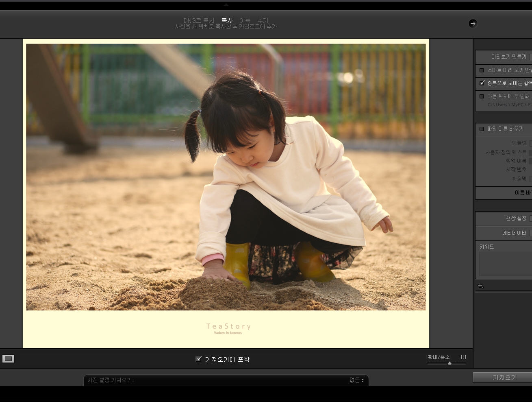Viewport: 532px width, 402px height.
Task: Open 사전 설정 가져오기 없음 dropdown
Action: pyautogui.click(x=356, y=380)
